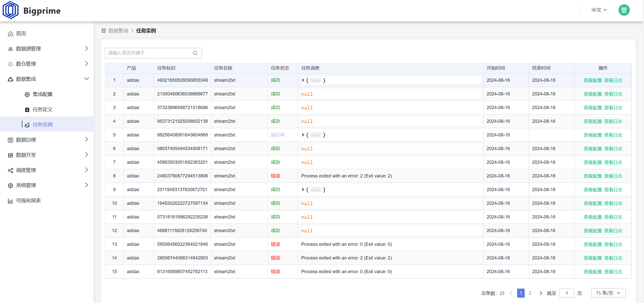This screenshot has height=303, width=644.
Task: Click 查看日志 for row 5 running task
Action: 613,135
